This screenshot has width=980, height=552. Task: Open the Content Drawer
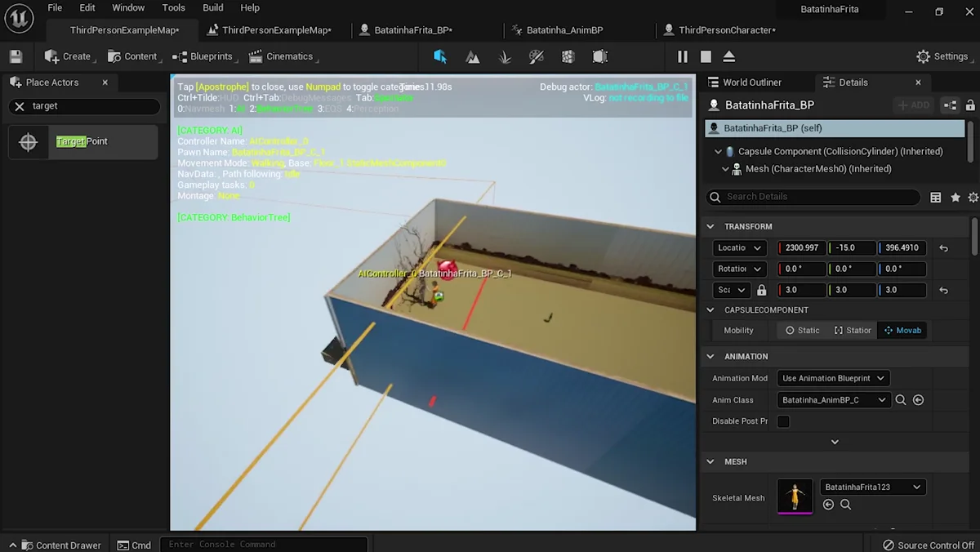55,545
